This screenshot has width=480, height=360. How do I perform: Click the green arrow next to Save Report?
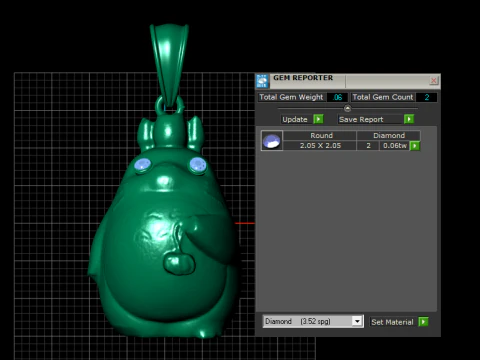click(409, 119)
